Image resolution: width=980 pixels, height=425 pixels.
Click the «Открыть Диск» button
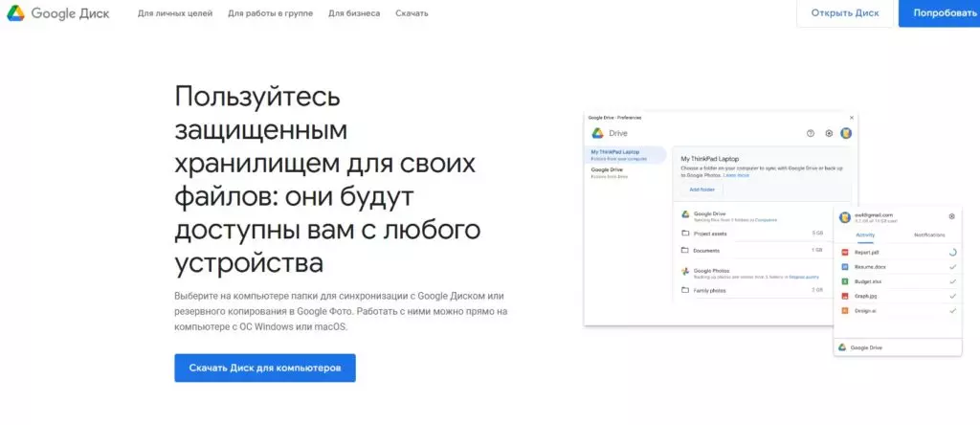pyautogui.click(x=844, y=13)
